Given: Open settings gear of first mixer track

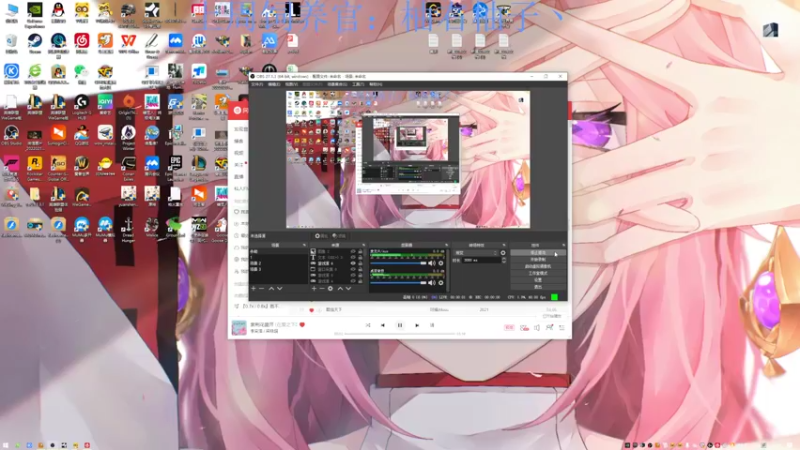Looking at the screenshot, I should [x=441, y=263].
